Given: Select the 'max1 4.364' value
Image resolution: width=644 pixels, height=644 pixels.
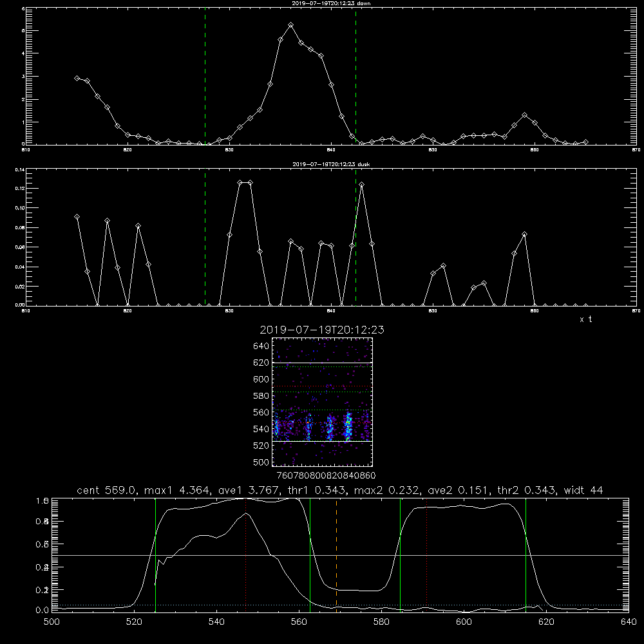Looking at the screenshot, I should click(177, 490).
